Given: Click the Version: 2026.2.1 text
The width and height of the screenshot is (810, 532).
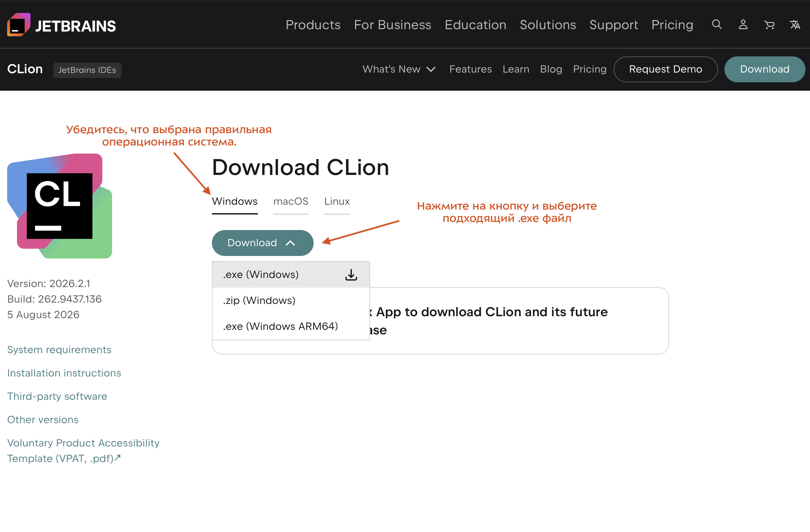Looking at the screenshot, I should pos(49,283).
